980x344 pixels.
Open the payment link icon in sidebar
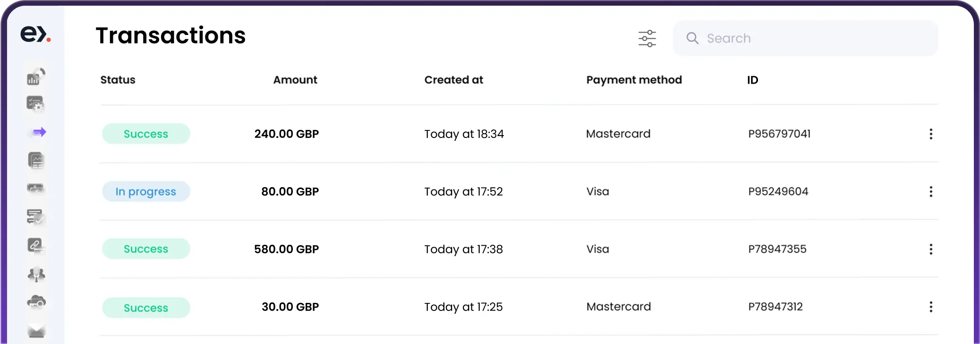pyautogui.click(x=36, y=246)
